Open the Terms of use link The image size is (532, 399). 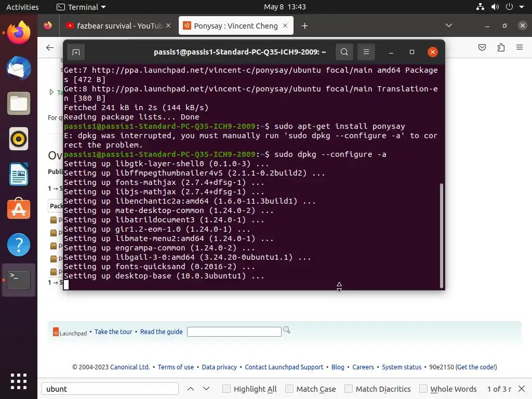coord(176,367)
